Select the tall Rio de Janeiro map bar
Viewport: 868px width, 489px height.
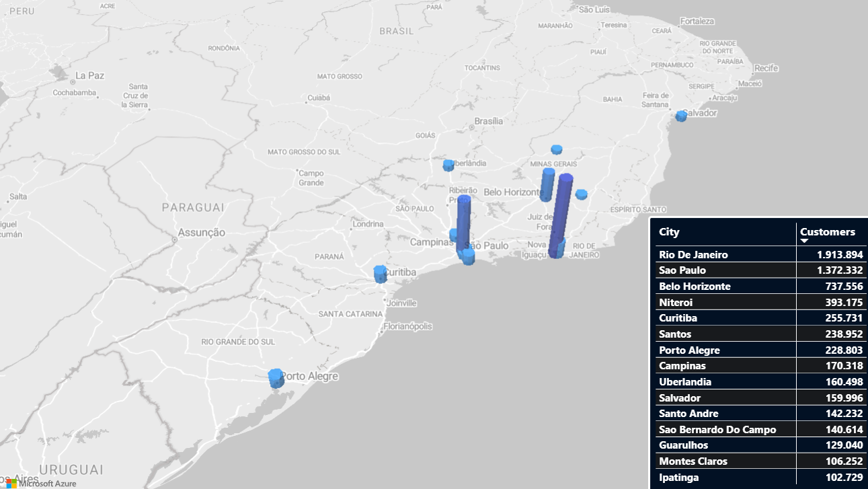point(561,214)
